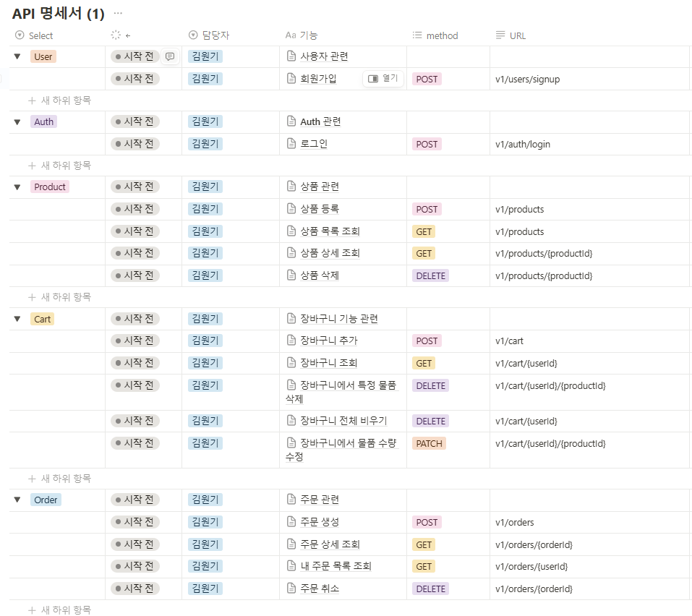Click page icon beside 주문 취소
The height and width of the screenshot is (616, 692).
(x=291, y=589)
